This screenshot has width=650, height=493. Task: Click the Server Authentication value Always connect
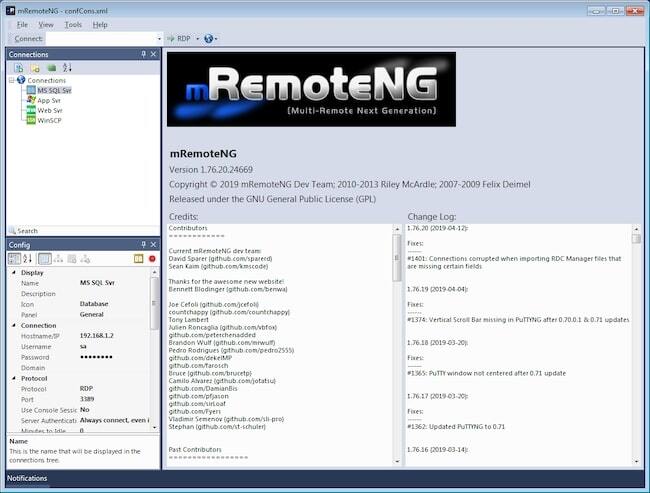tap(114, 420)
